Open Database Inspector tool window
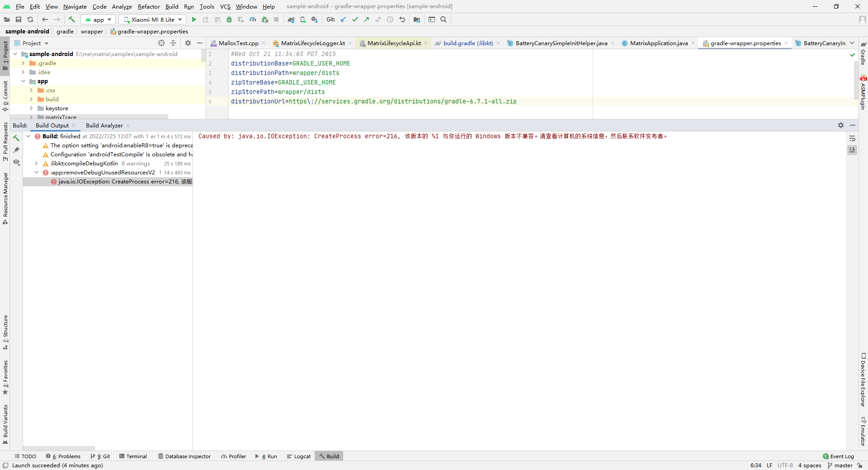The height and width of the screenshot is (470, 868). tap(184, 456)
